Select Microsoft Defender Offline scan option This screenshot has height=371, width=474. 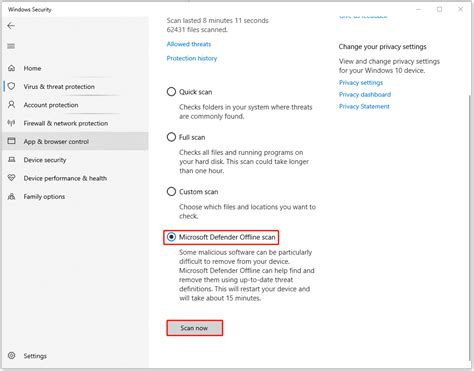point(171,237)
